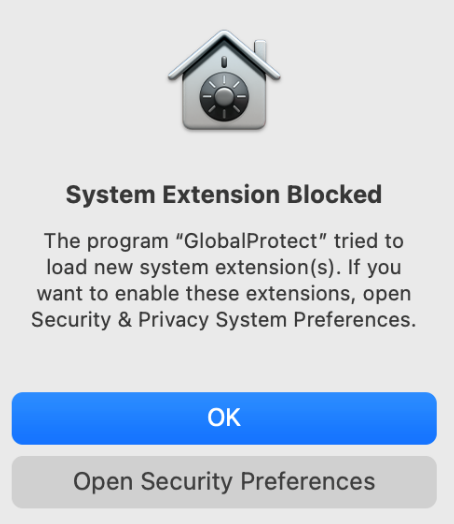Open Security Preferences from the dialog
The image size is (454, 524).
coord(224,482)
